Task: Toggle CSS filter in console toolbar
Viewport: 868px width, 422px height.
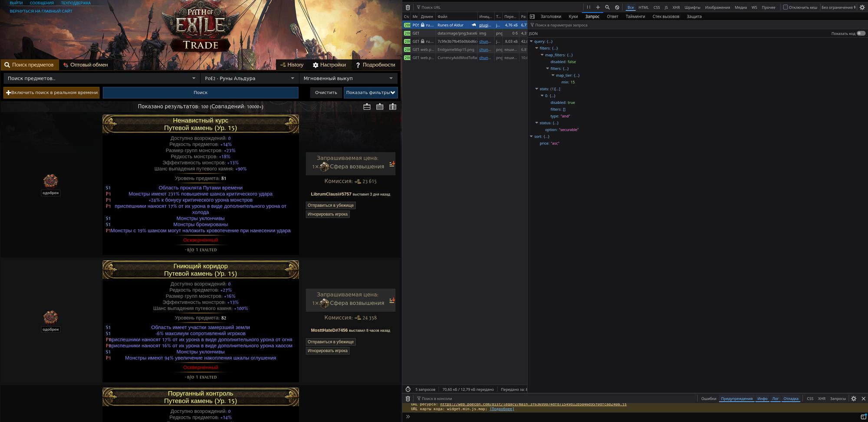Action: (810, 399)
